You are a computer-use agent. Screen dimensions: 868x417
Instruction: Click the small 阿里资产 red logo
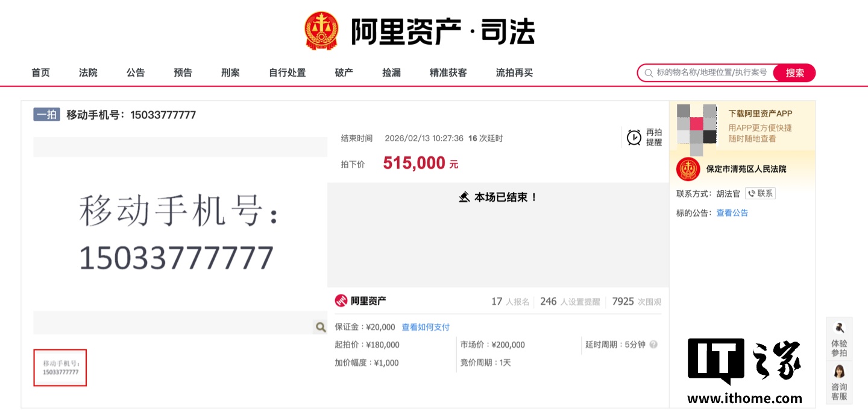coord(341,301)
